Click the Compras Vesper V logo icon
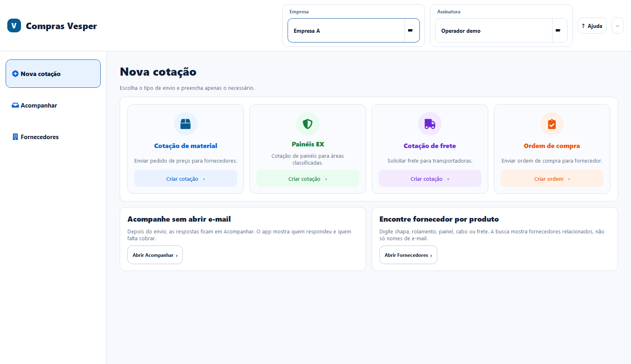631x364 pixels. tap(14, 25)
